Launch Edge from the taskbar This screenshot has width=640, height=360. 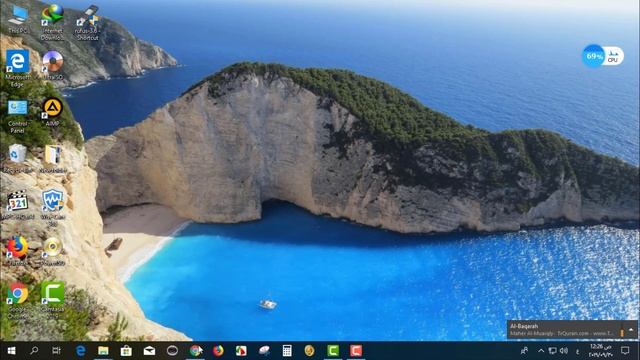click(81, 351)
